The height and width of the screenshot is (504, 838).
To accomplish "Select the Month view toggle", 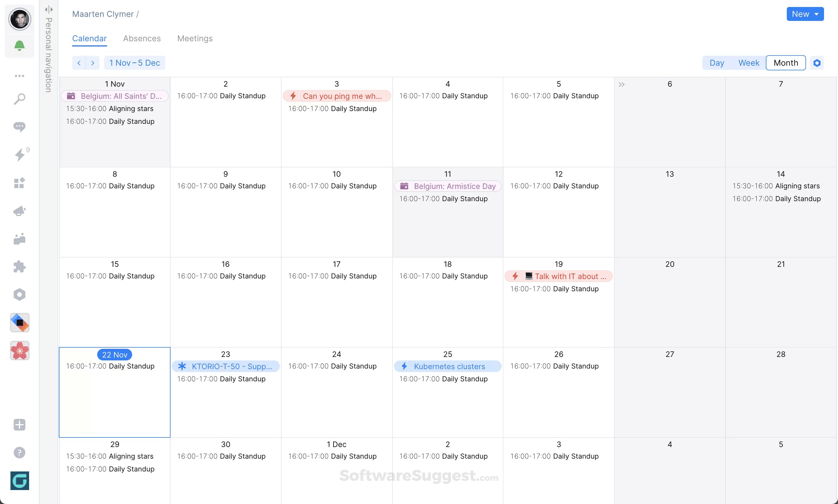I will coord(785,63).
